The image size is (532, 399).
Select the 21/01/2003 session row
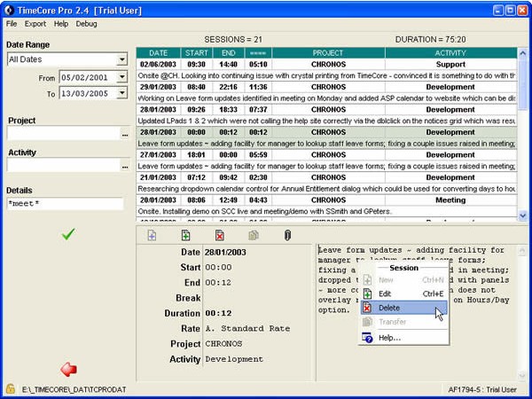pyautogui.click(x=326, y=177)
